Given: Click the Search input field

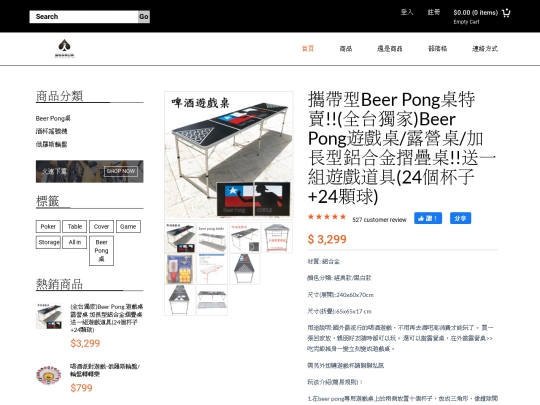Looking at the screenshot, I should point(84,17).
